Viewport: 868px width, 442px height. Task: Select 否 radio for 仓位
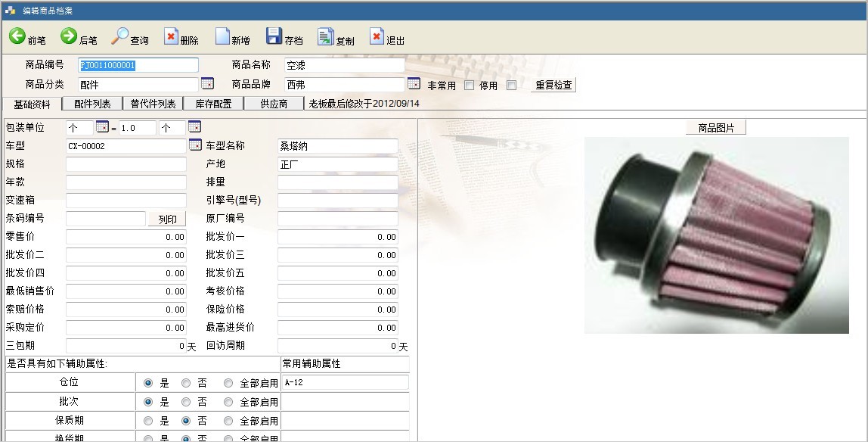pyautogui.click(x=186, y=383)
